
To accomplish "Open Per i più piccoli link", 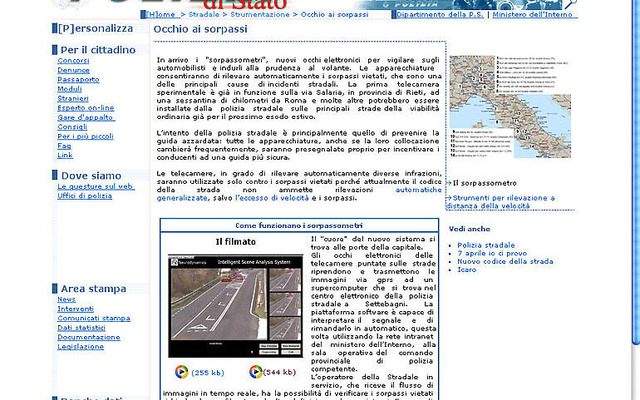I will pyautogui.click(x=85, y=136).
